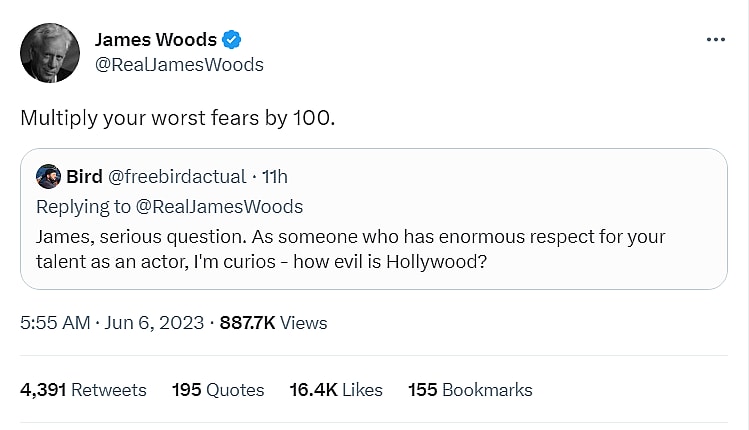Click the 5:55 AM · Jun 6, 2023 timestamp
This screenshot has height=430, width=749.
coord(112,323)
